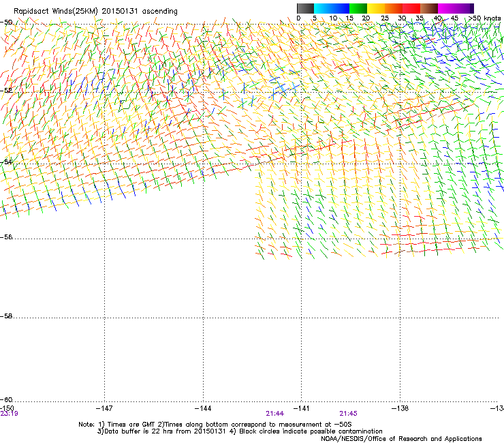Click the 21:45 swath time label
504x443 pixels.
[349, 414]
